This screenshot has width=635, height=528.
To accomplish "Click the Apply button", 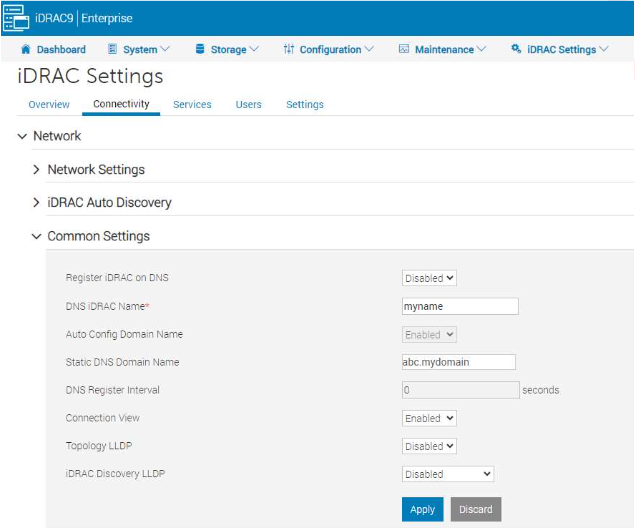I will tap(422, 509).
